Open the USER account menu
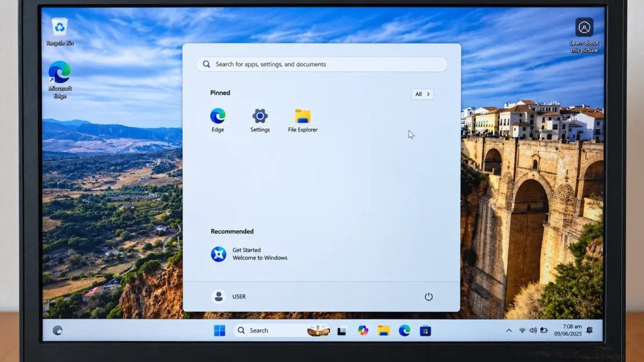This screenshot has width=644, height=362. click(229, 297)
